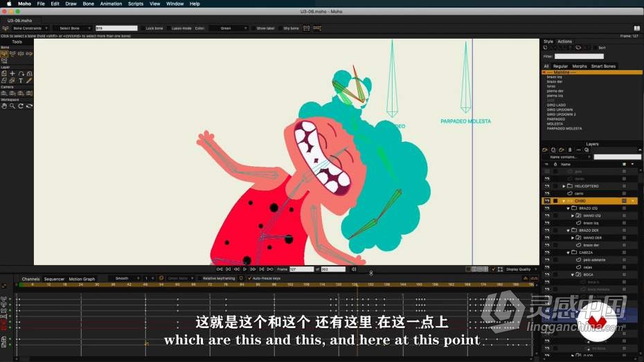Toggle the Lock bone checkbox

point(143,28)
